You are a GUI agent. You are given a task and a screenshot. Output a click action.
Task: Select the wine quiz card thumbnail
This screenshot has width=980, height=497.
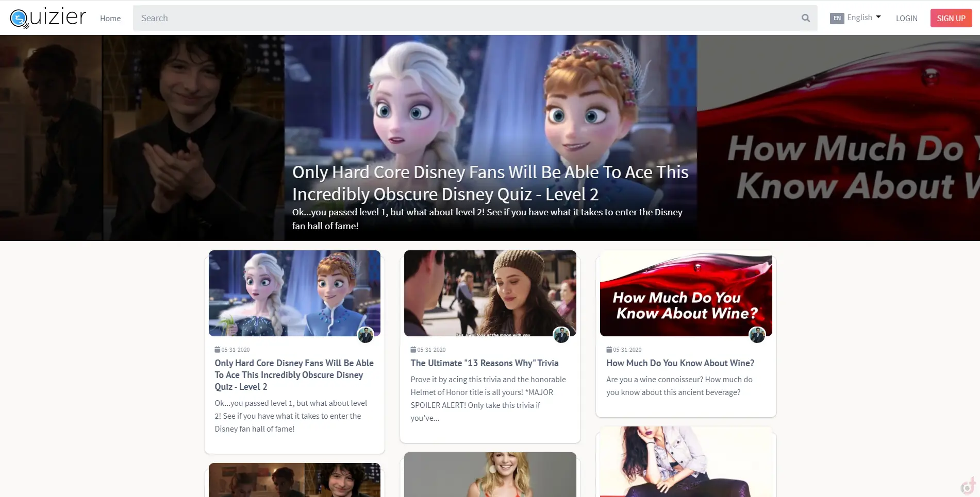686,293
